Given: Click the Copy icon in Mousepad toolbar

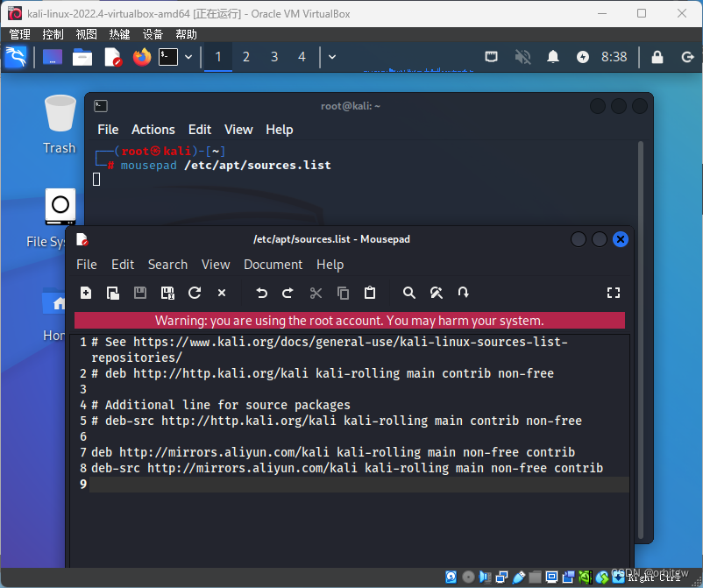Looking at the screenshot, I should coord(343,293).
